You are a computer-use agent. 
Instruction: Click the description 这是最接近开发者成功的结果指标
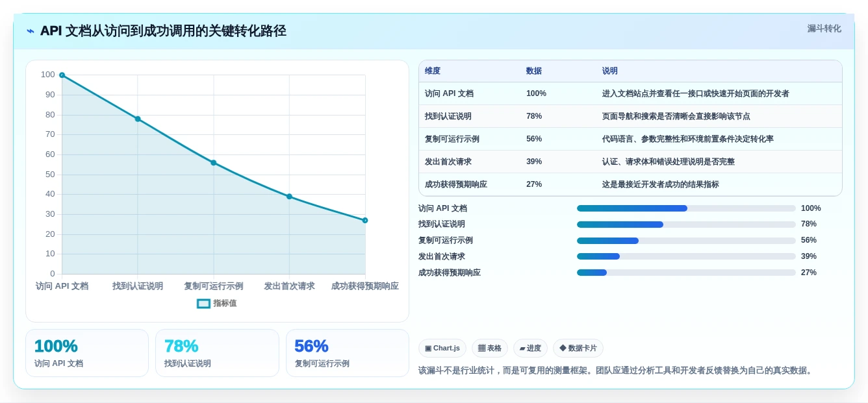click(661, 184)
